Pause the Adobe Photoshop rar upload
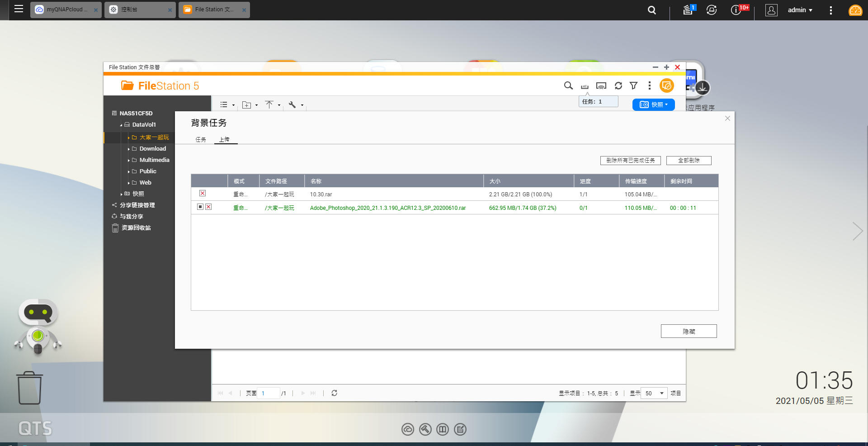 click(x=200, y=207)
